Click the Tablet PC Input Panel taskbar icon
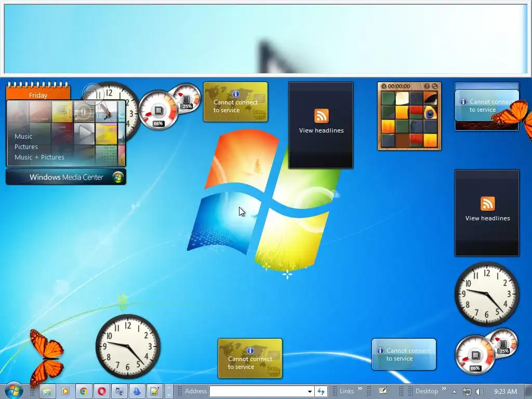The width and height of the screenshot is (532, 399). click(383, 391)
